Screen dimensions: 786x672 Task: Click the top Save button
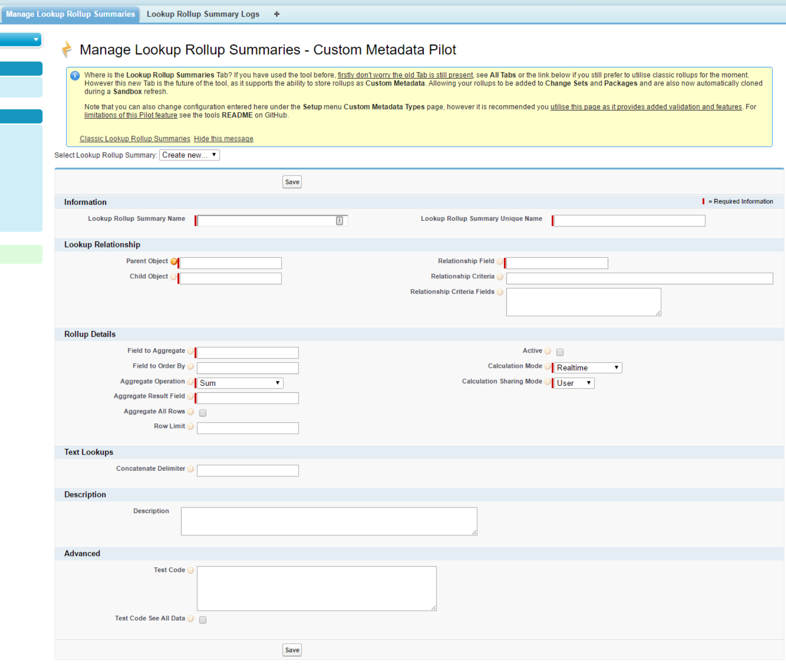[x=292, y=182]
